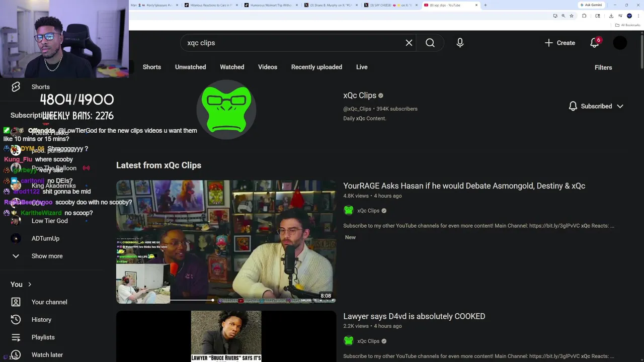Image resolution: width=644 pixels, height=362 pixels.
Task: Click channel icon under Lawyer D4vd video
Action: (x=349, y=341)
